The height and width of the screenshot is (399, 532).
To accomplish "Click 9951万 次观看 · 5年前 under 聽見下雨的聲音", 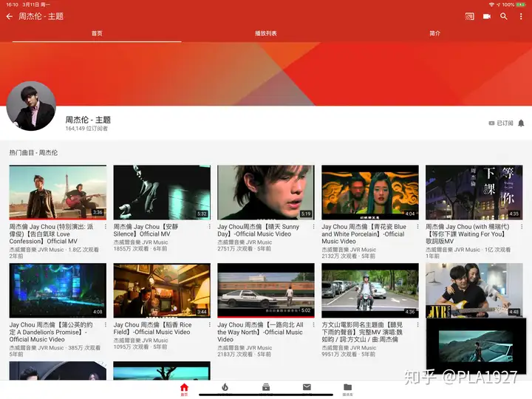I will click(x=348, y=354).
